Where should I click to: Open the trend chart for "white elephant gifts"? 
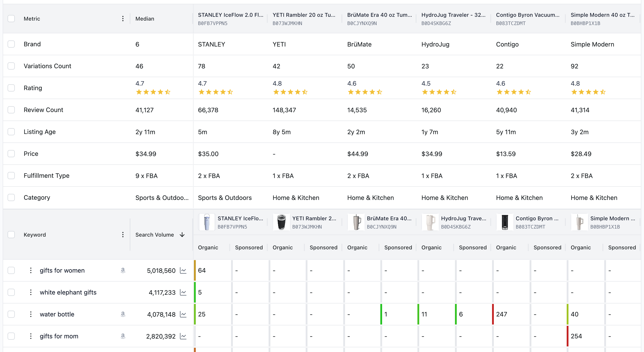tap(183, 292)
